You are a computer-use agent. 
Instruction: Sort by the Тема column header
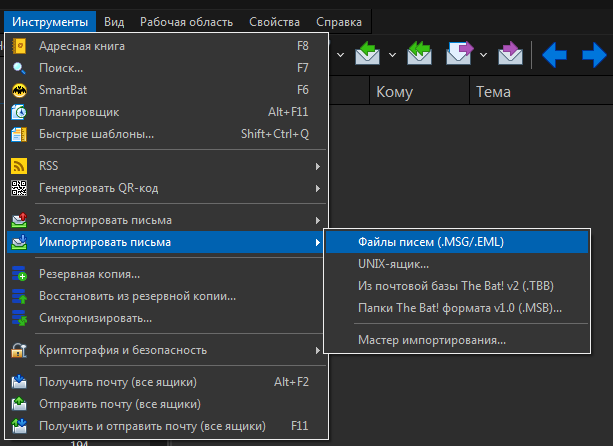pyautogui.click(x=541, y=91)
